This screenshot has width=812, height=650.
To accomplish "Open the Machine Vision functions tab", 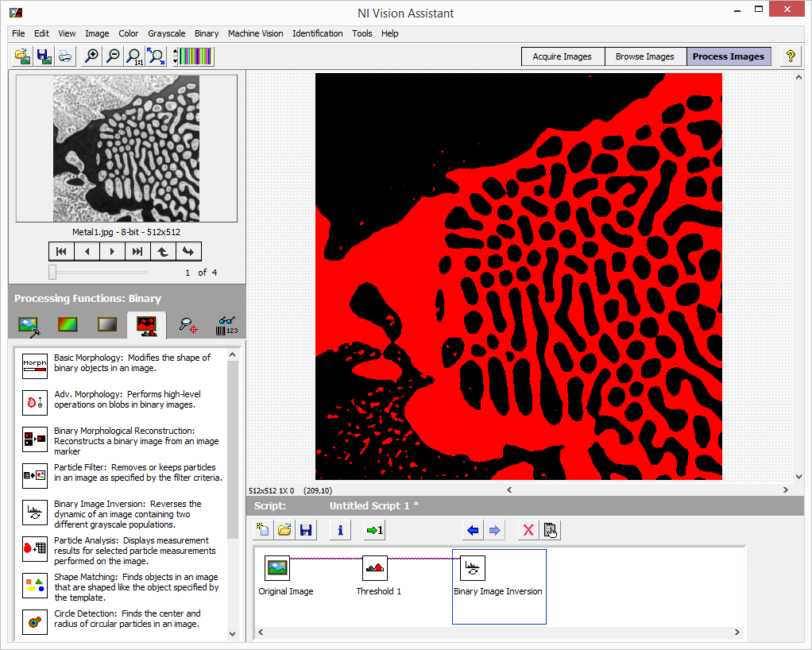I will click(x=188, y=325).
